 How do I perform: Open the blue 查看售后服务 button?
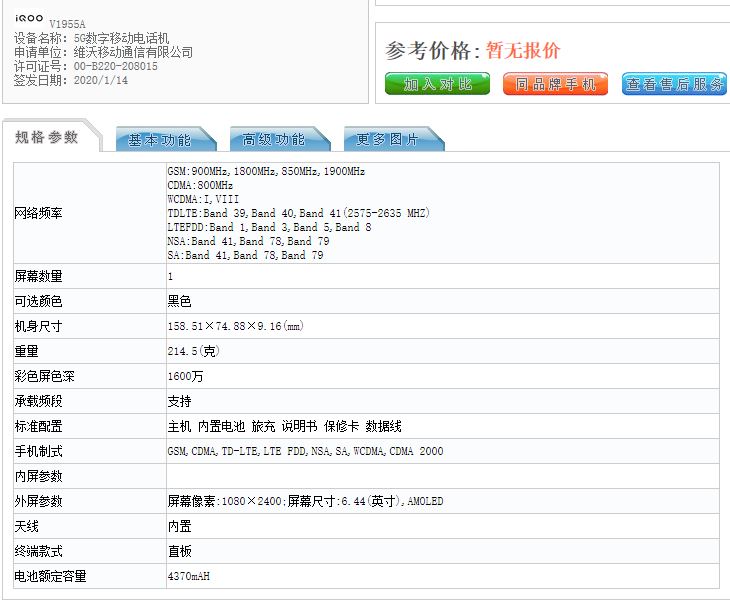click(x=674, y=84)
